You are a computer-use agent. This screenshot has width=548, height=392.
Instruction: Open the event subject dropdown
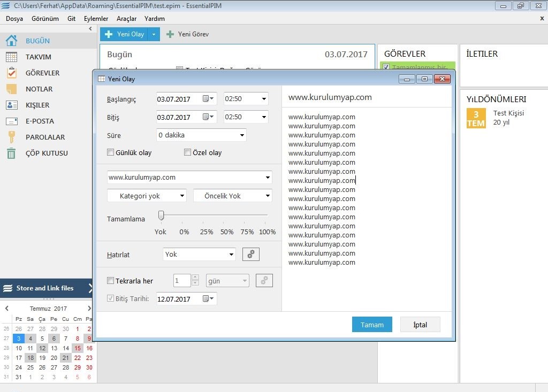pyautogui.click(x=268, y=178)
